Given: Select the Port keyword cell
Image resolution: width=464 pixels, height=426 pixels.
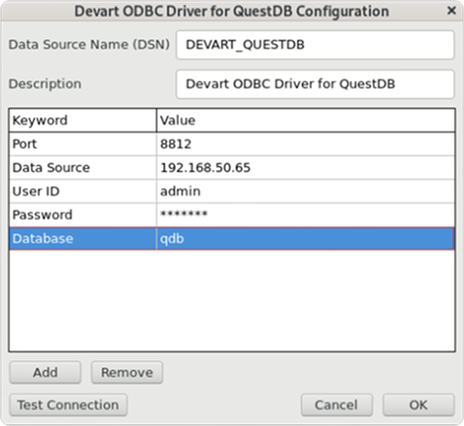Looking at the screenshot, I should tap(83, 144).
